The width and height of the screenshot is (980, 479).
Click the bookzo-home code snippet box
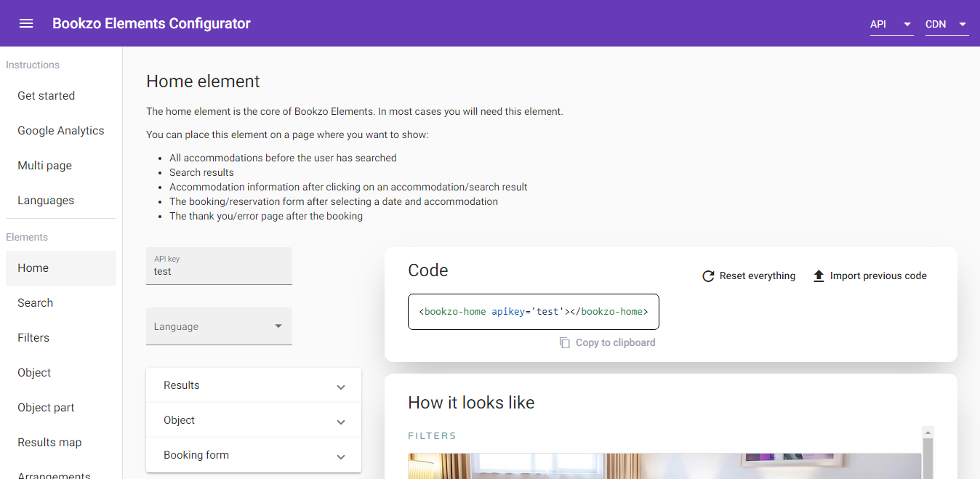pyautogui.click(x=534, y=312)
